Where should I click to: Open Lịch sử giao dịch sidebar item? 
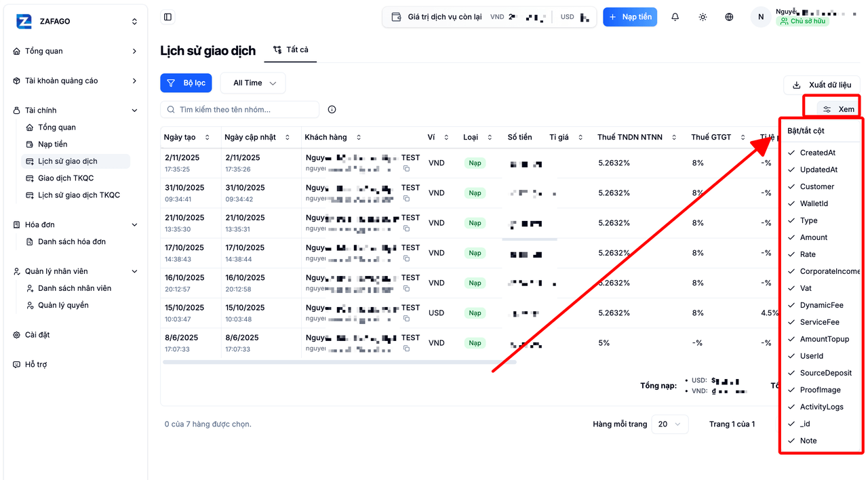(76, 161)
